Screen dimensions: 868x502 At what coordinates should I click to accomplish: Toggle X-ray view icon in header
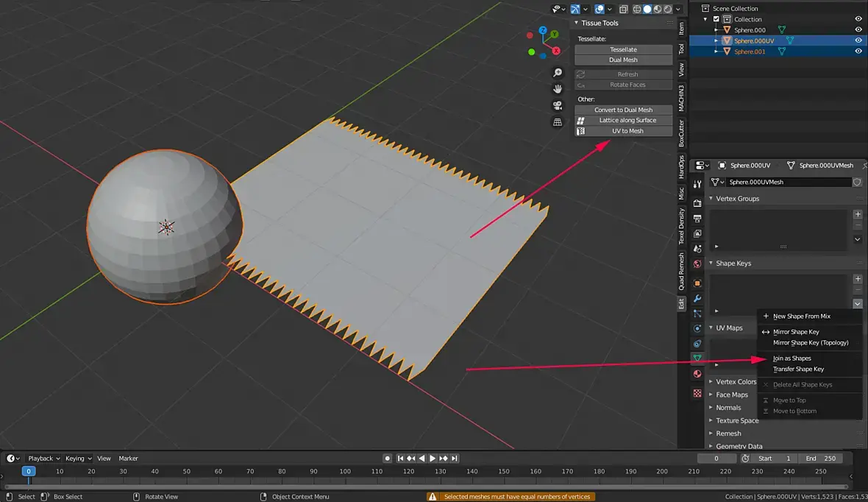tap(623, 10)
